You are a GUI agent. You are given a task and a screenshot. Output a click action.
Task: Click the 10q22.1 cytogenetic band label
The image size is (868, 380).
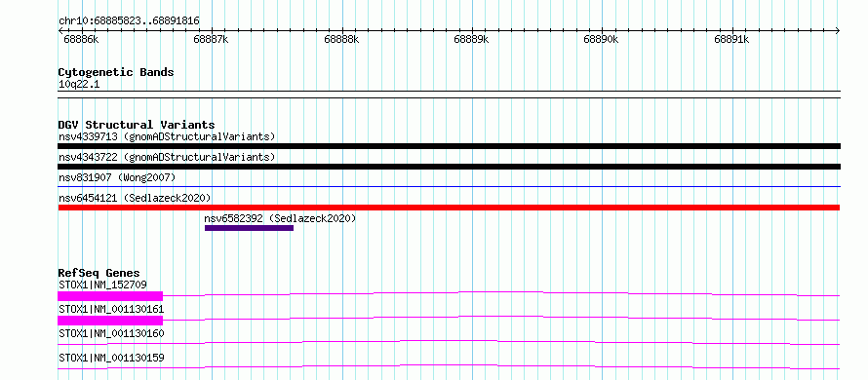click(x=79, y=85)
